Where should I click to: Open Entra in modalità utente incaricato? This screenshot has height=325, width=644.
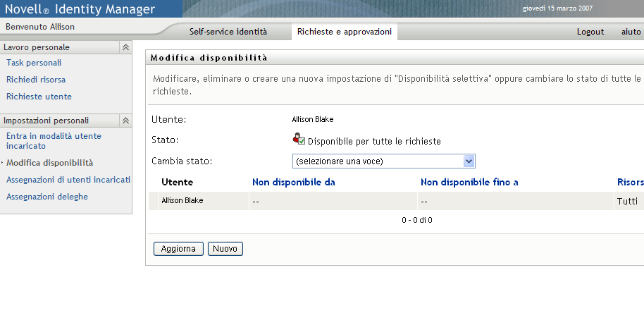54,140
